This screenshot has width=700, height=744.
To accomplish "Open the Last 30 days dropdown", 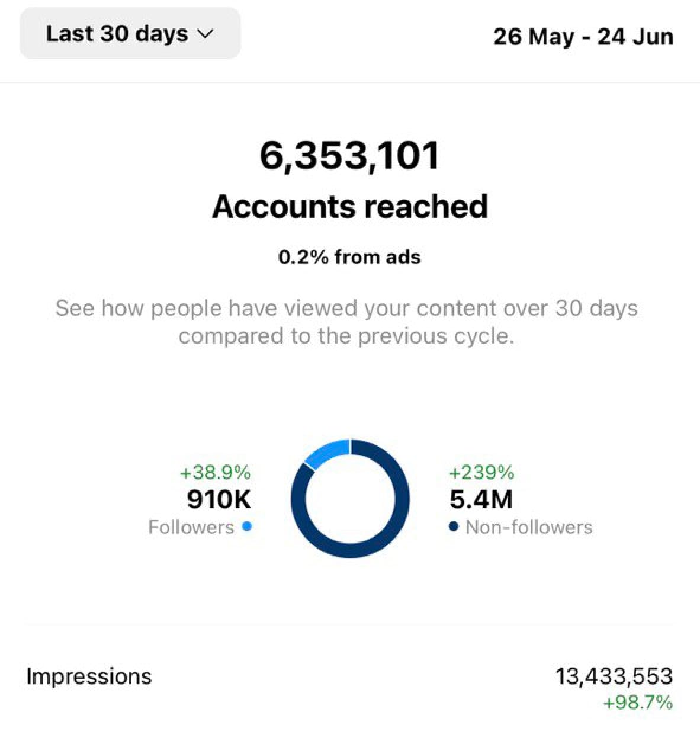I will (130, 34).
